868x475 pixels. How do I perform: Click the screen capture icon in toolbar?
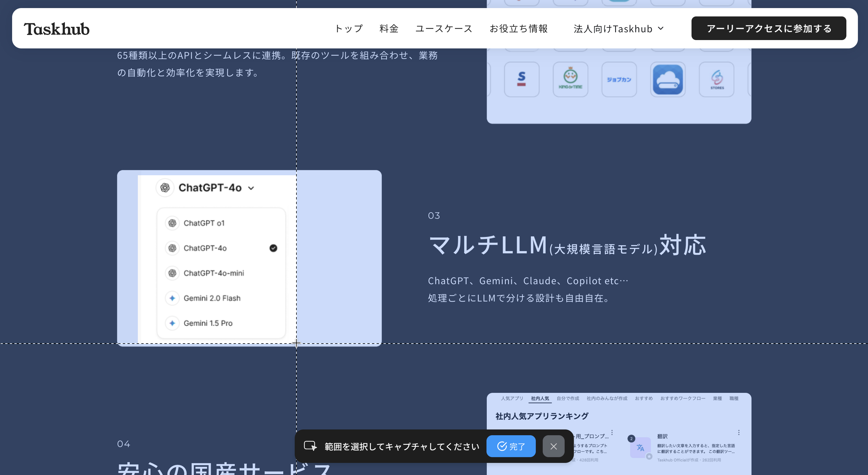(310, 446)
